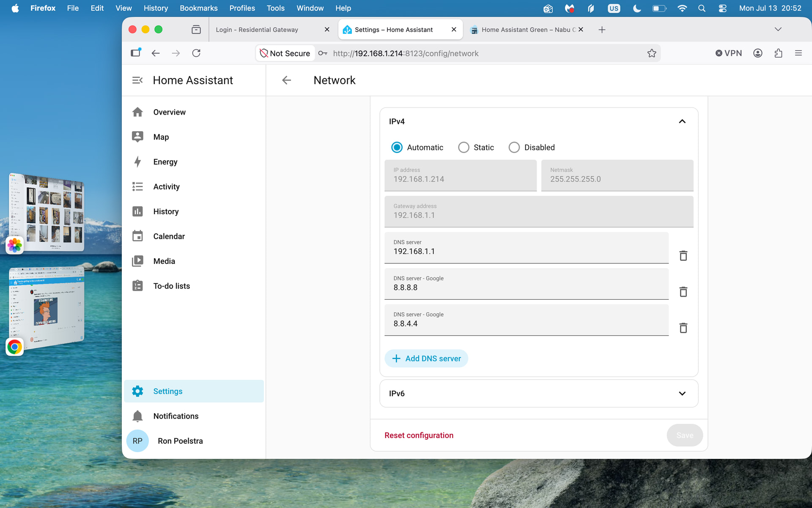812x508 pixels.
Task: Open Firefox View icon before tabs
Action: coord(196,30)
